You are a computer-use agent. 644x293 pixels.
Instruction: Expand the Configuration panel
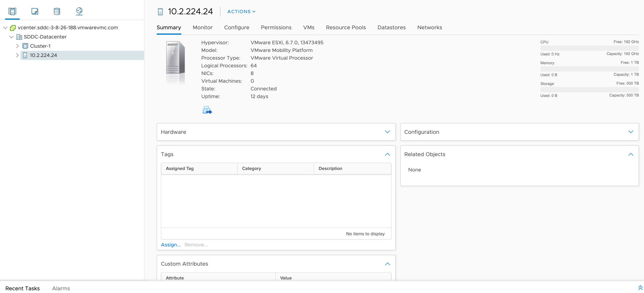click(x=630, y=132)
